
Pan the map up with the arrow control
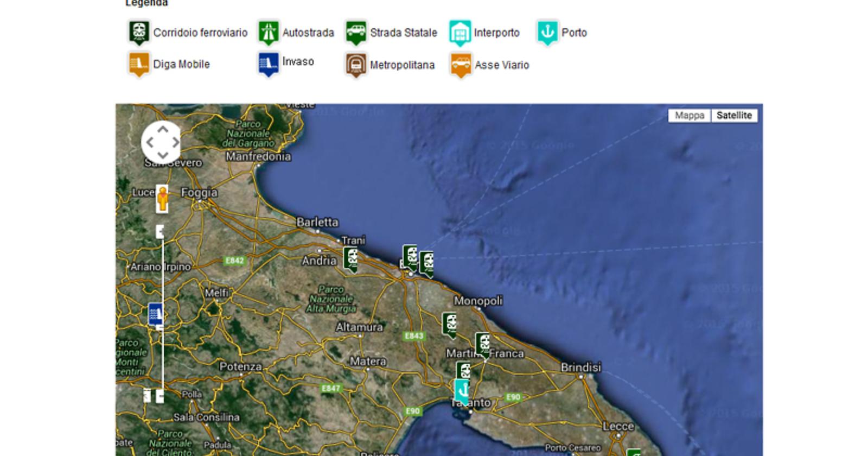(x=162, y=129)
